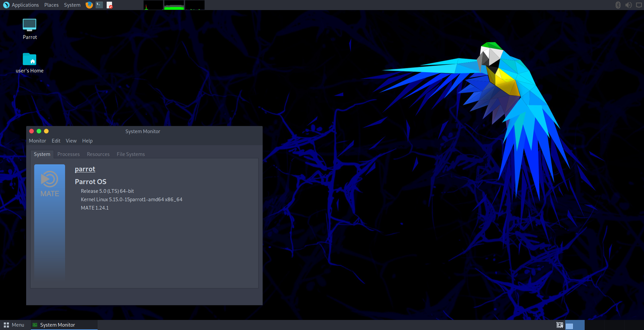The width and height of the screenshot is (644, 330).
Task: Open the terminal launcher in top panel
Action: [99, 5]
